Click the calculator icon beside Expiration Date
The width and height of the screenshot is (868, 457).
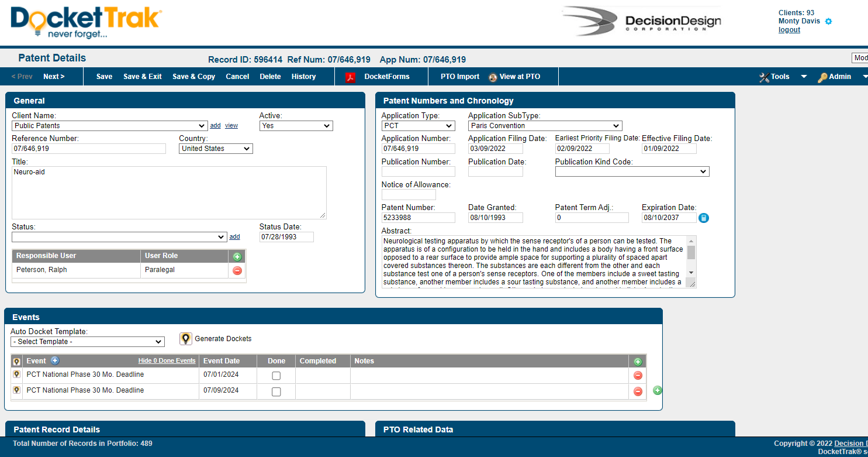[704, 217]
